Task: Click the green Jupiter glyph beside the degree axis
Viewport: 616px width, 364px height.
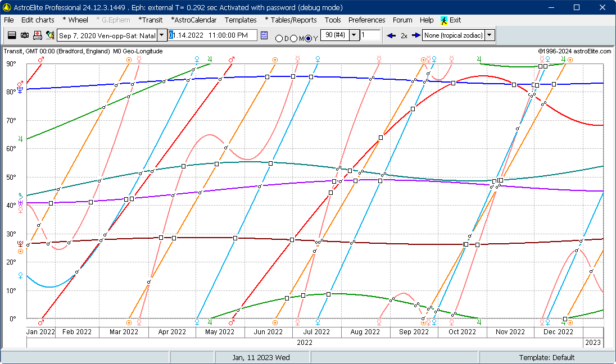Action: pos(20,139)
